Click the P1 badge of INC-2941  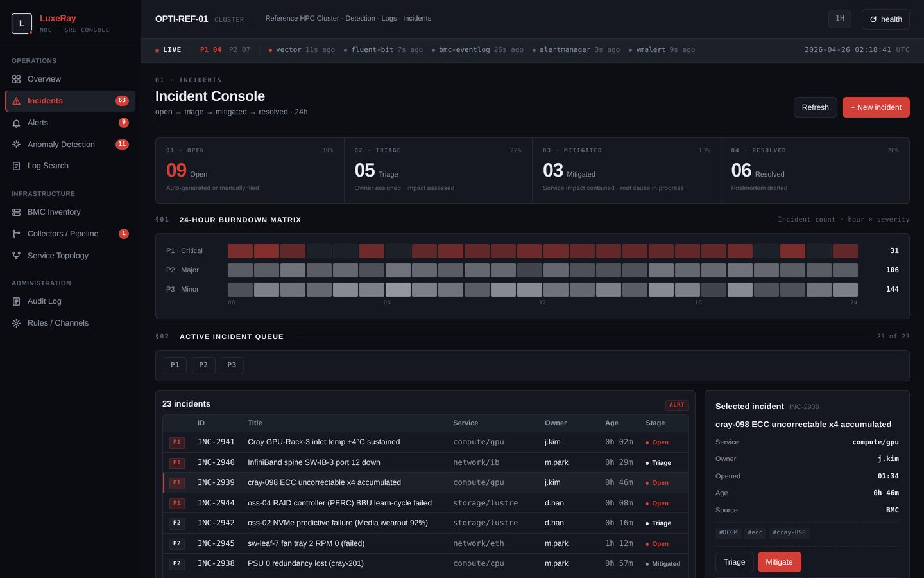coord(177,442)
